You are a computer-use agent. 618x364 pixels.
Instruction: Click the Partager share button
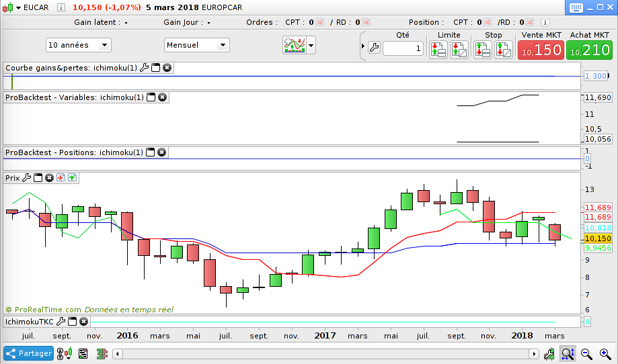pos(28,353)
